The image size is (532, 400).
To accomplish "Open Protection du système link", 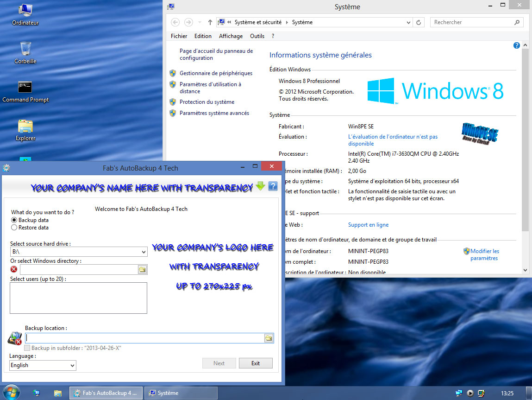I will click(207, 102).
